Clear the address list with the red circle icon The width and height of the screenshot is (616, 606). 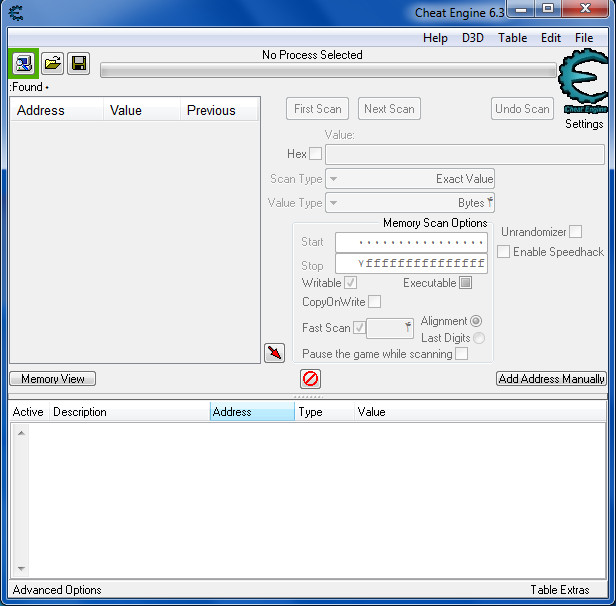tap(310, 379)
